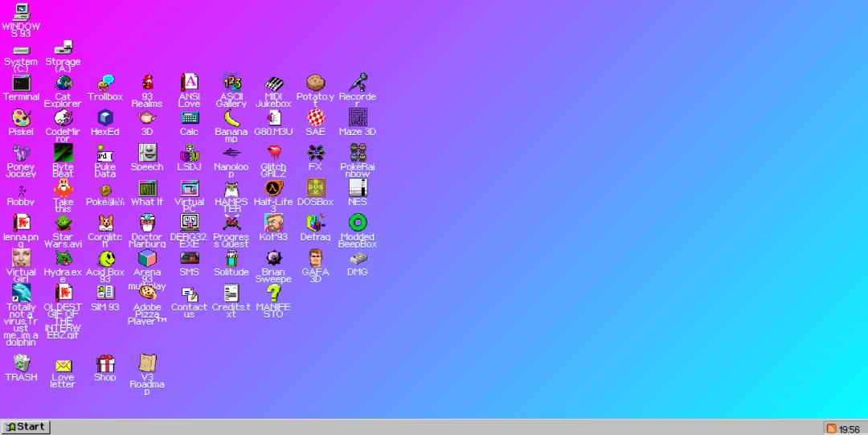Image resolution: width=868 pixels, height=435 pixels.
Task: Launch the Maze 3D icon
Action: click(x=358, y=118)
